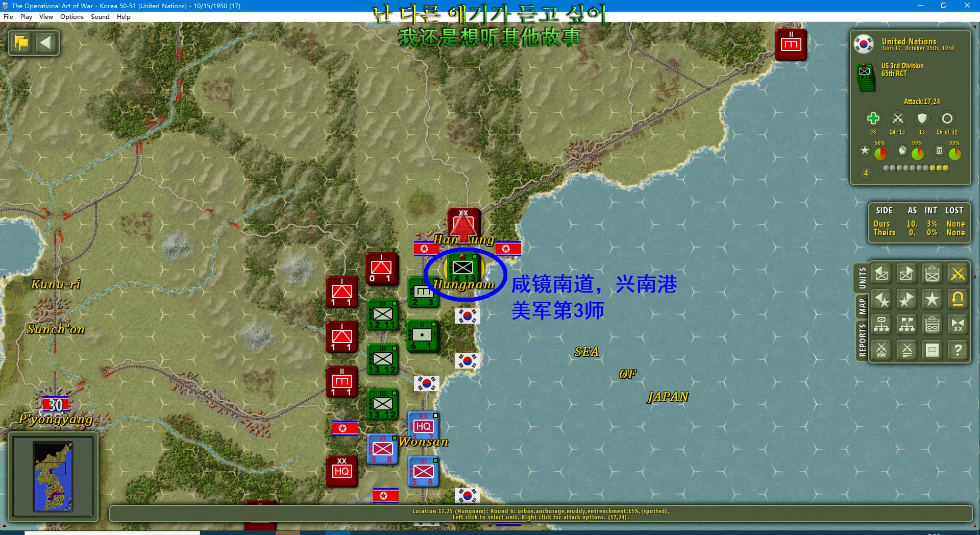Go to next formation star-arrow icon
Viewport: 980px width, 535px height.
907,299
